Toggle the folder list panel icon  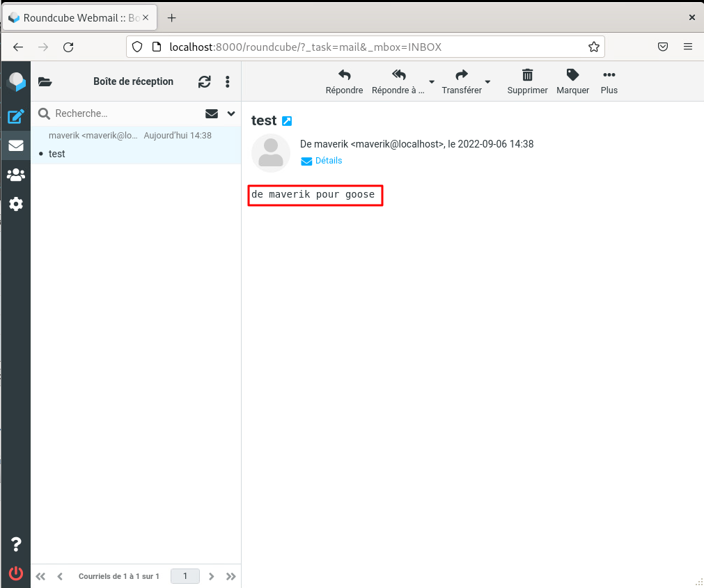45,81
